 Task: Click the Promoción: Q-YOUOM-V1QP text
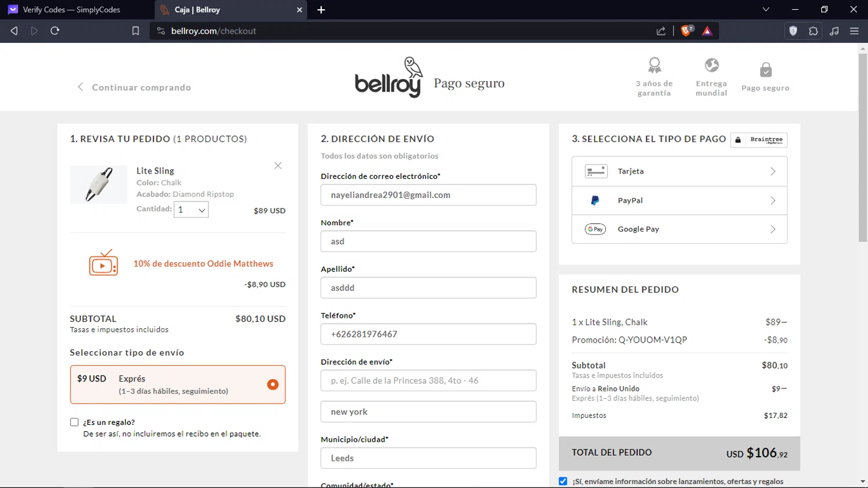[x=630, y=340]
